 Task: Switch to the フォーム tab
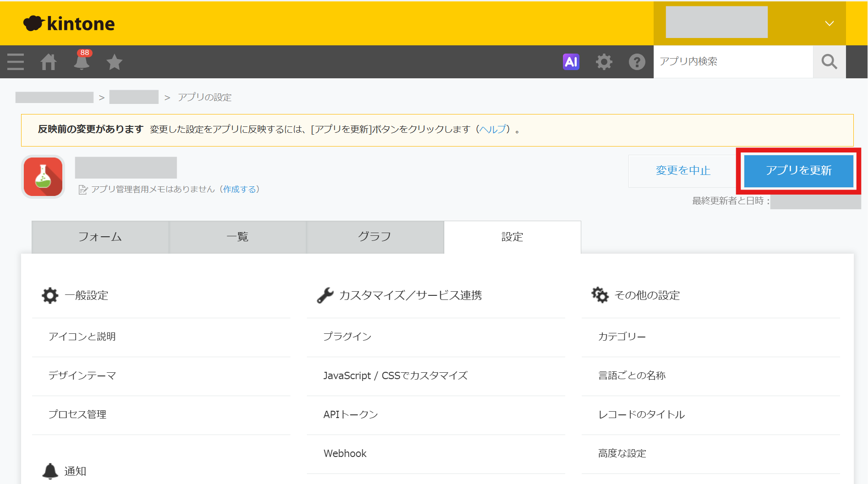click(100, 237)
